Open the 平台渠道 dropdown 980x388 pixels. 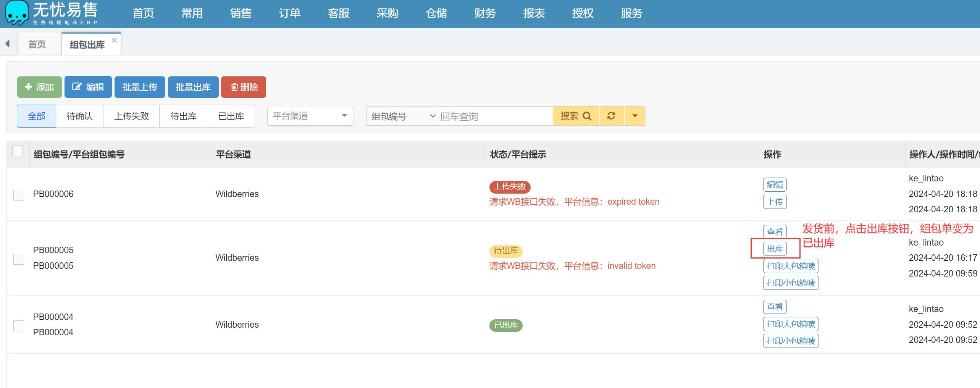(310, 116)
